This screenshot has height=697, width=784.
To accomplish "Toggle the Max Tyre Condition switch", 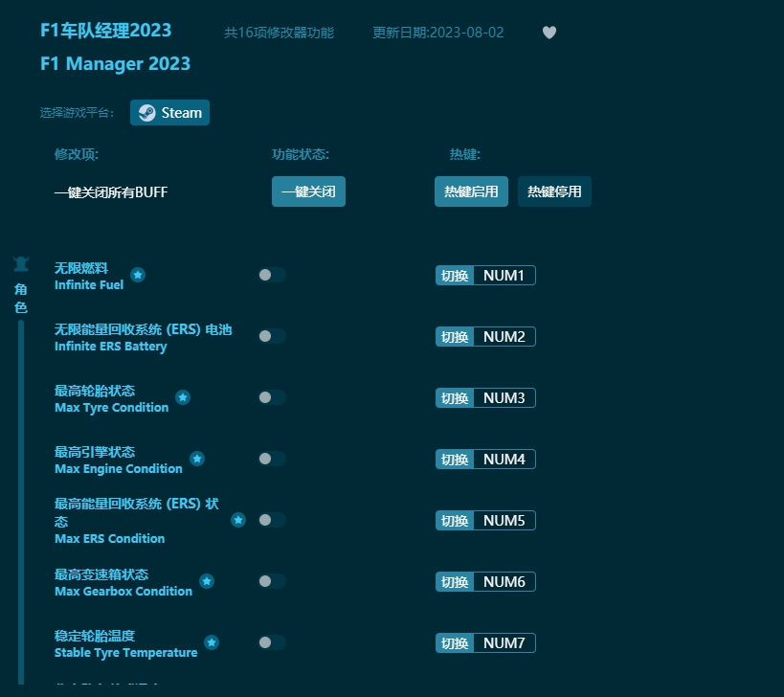I will tap(272, 397).
